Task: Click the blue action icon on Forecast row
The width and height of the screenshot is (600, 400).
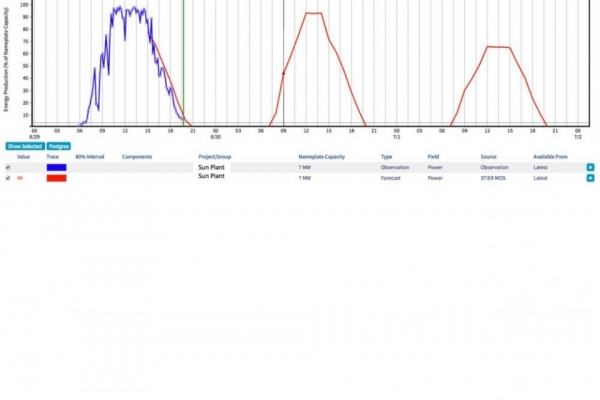Action: [x=590, y=177]
